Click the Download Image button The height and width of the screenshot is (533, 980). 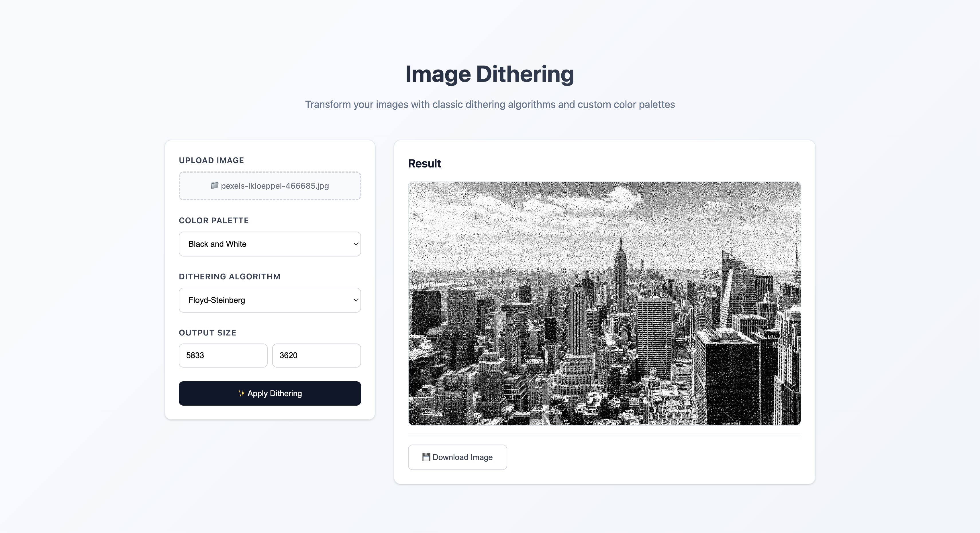(x=457, y=457)
